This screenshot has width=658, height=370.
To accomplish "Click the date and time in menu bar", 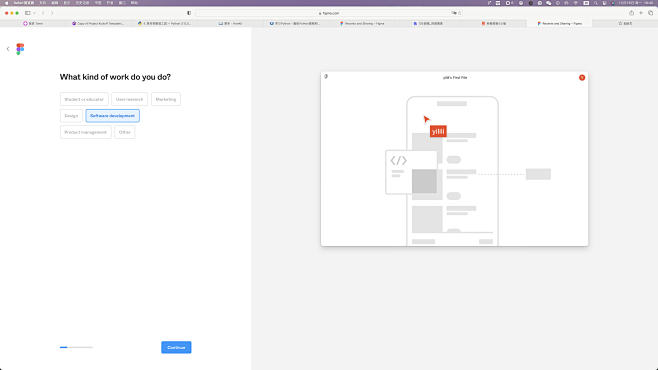I will click(x=636, y=3).
